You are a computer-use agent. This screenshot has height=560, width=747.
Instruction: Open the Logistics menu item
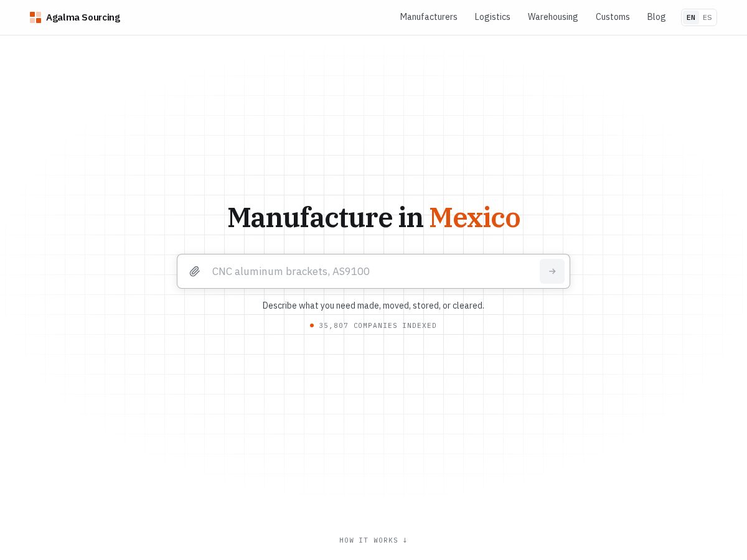tap(492, 17)
